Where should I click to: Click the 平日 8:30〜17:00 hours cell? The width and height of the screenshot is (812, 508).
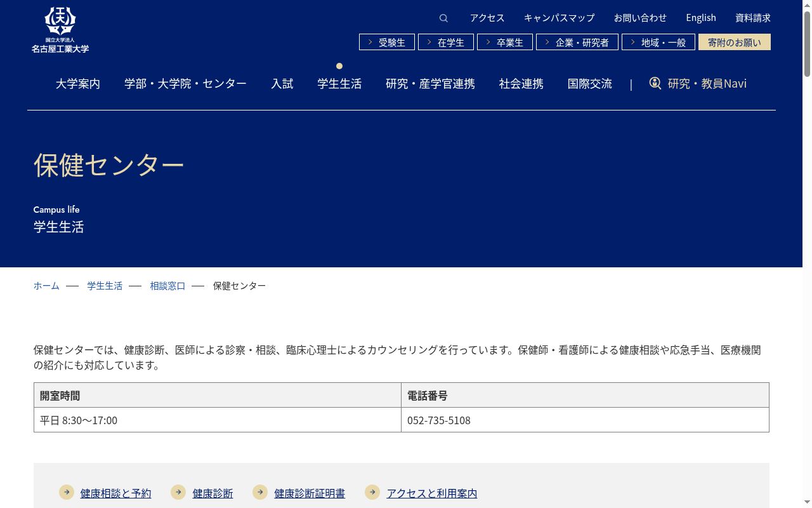click(x=218, y=420)
